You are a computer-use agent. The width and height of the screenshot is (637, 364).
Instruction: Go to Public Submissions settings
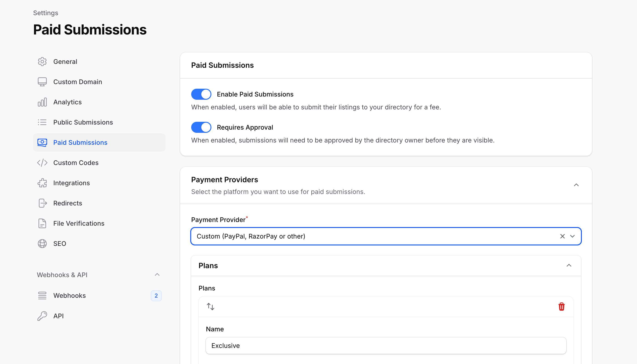(83, 122)
